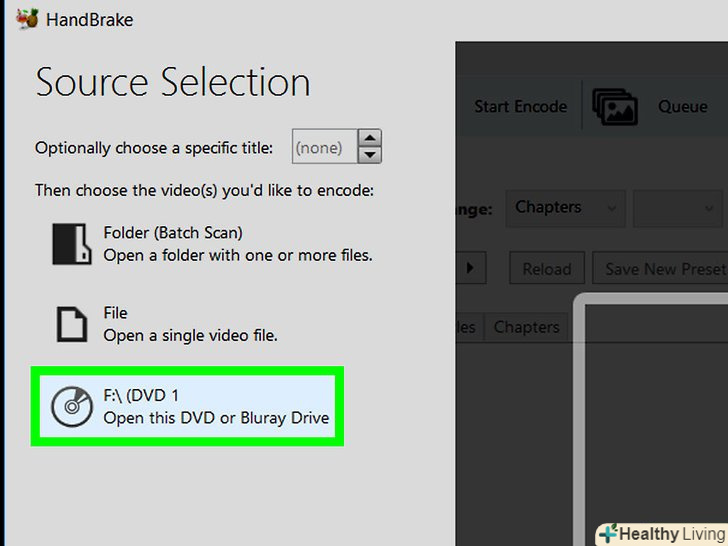Open the empty dropdown next to Chapters
Screen dimensions: 728x546
(678, 208)
